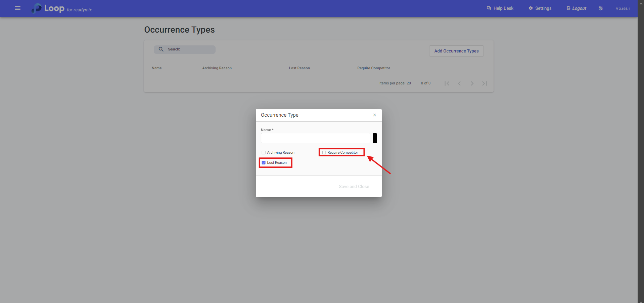Go to the first page of results
Image resolution: width=644 pixels, height=303 pixels.
click(447, 83)
